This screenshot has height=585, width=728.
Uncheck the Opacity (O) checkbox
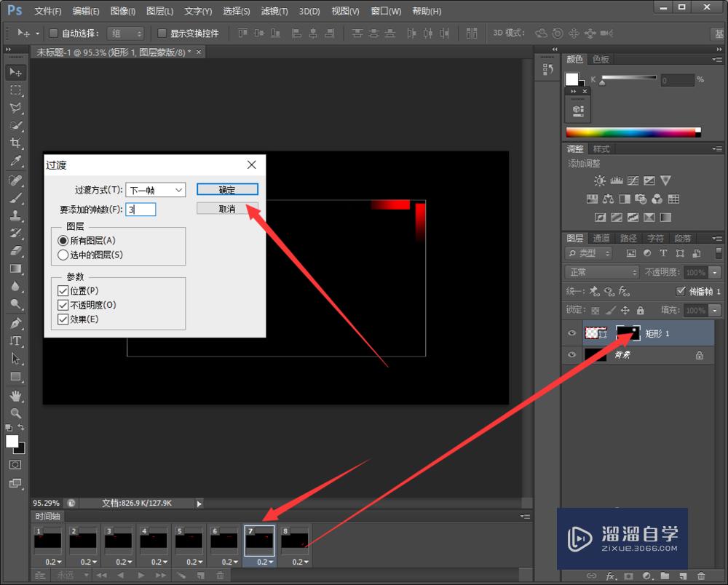click(63, 305)
